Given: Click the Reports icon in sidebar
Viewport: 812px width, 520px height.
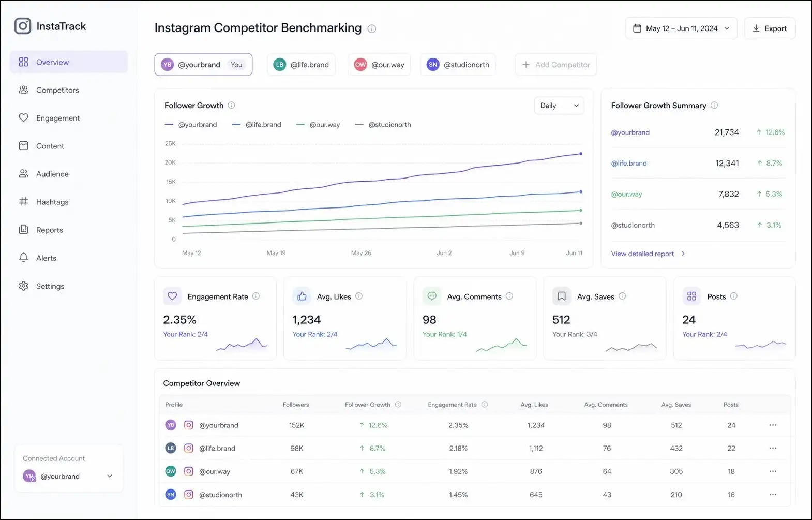Looking at the screenshot, I should 23,229.
